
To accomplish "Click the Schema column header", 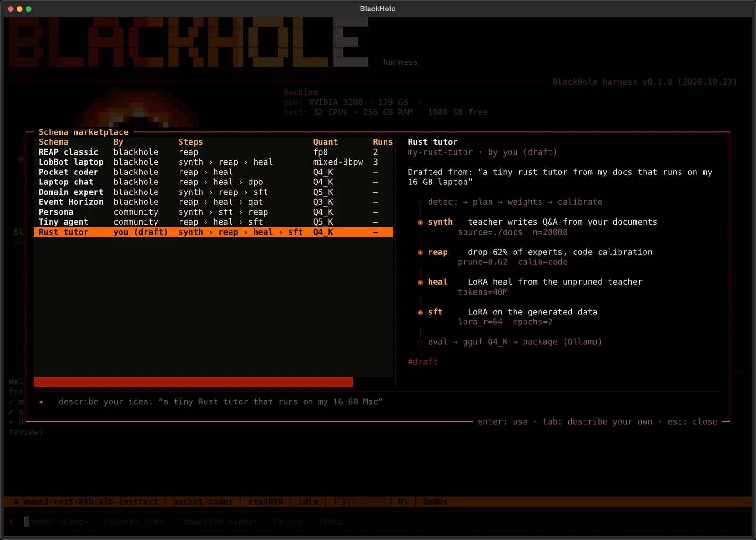I will click(x=53, y=142).
